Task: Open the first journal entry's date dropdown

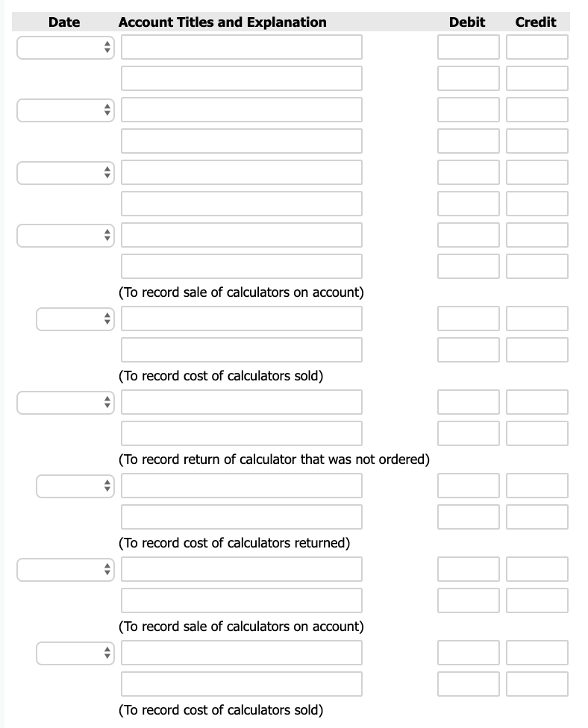Action: click(64, 47)
